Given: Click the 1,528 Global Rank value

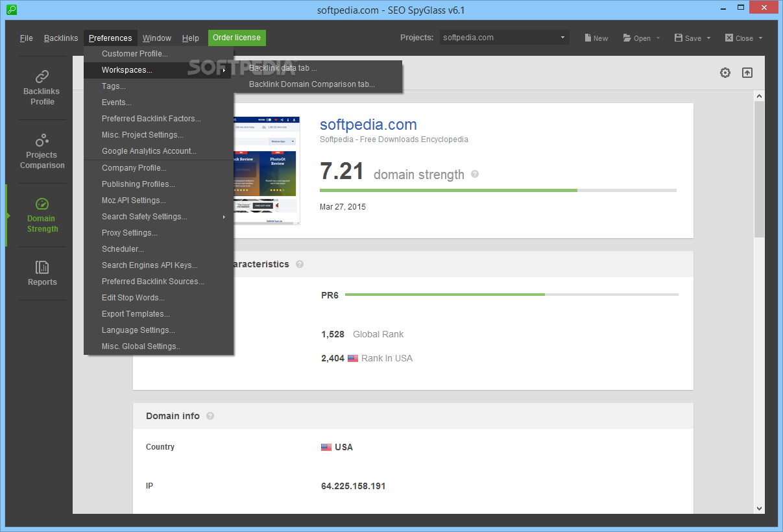Looking at the screenshot, I should tap(333, 334).
